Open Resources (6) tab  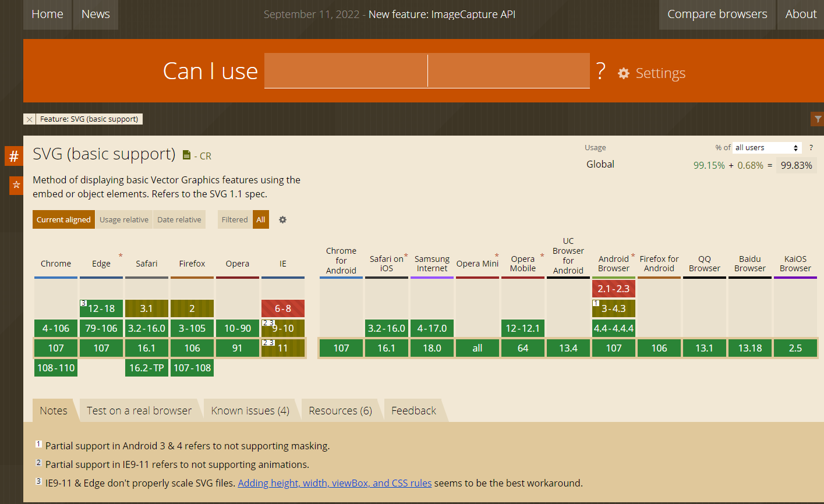(341, 410)
